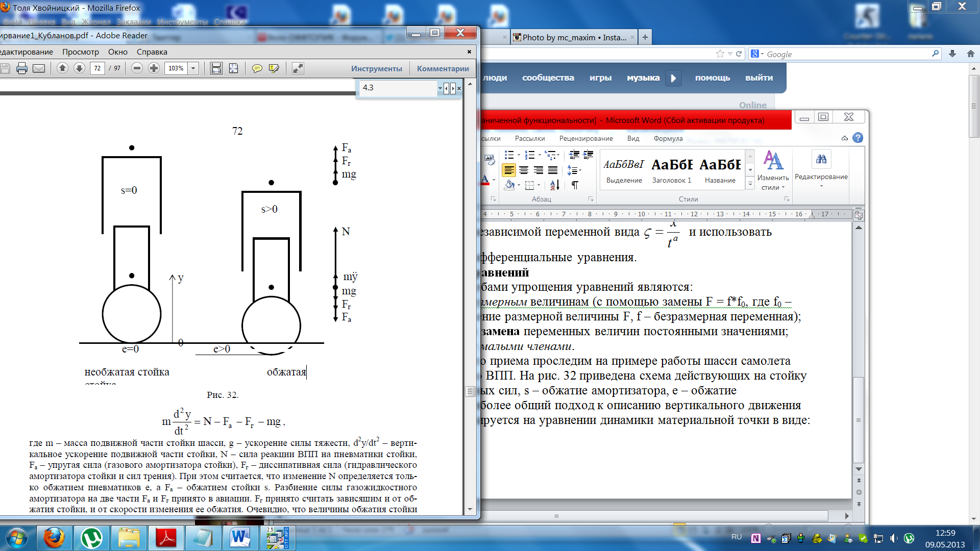Image resolution: width=980 pixels, height=551 pixels.
Task: Toggle show paragraph marks (¶) in Word
Action: coord(575,185)
